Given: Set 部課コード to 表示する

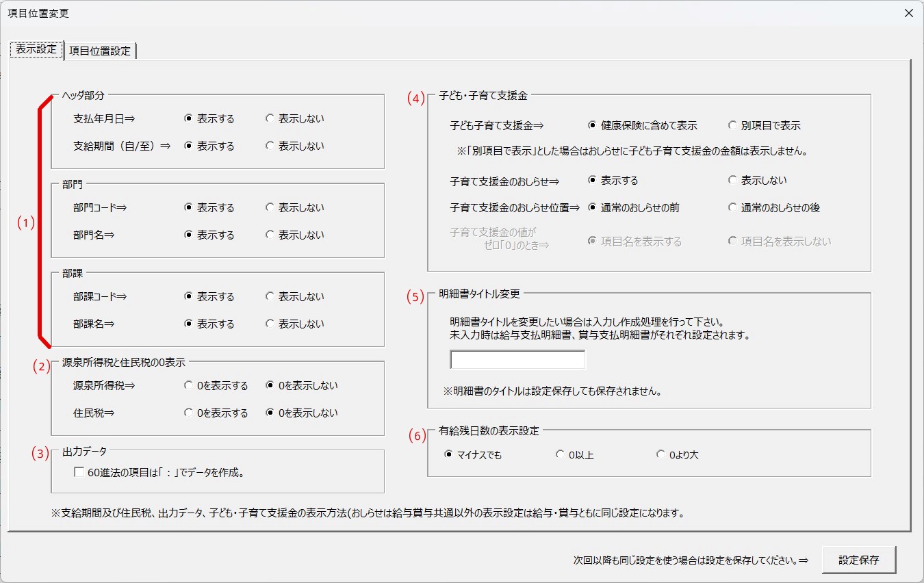Looking at the screenshot, I should tap(209, 296).
